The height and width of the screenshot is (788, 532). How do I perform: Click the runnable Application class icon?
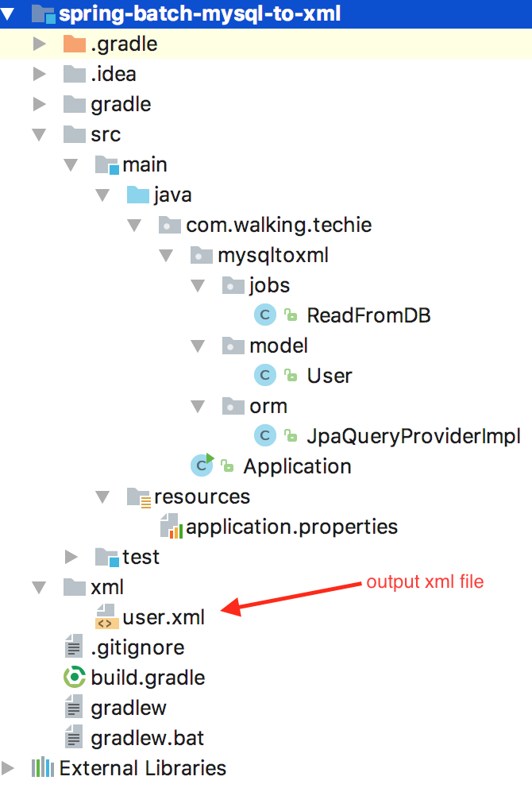(x=201, y=465)
